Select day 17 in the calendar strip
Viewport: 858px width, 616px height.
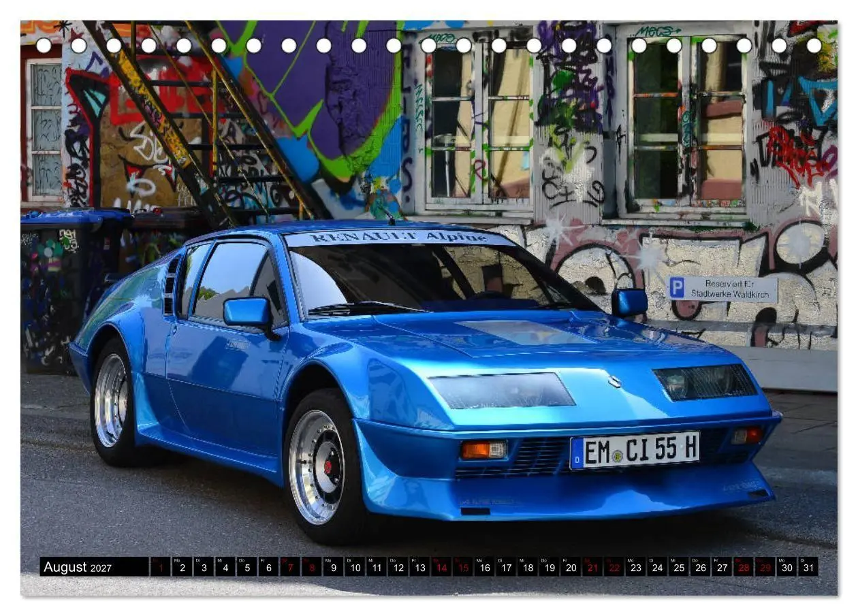click(506, 566)
